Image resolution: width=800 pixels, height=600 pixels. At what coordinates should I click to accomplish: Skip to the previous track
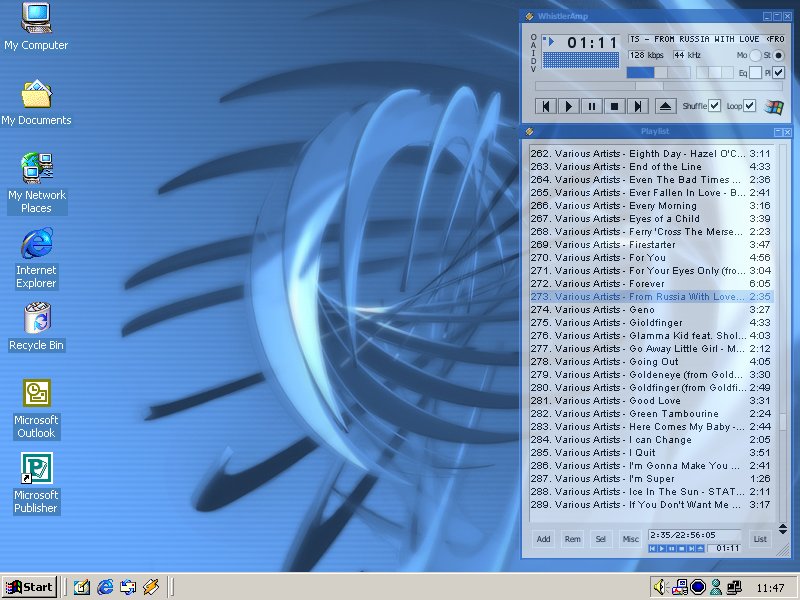[x=545, y=106]
